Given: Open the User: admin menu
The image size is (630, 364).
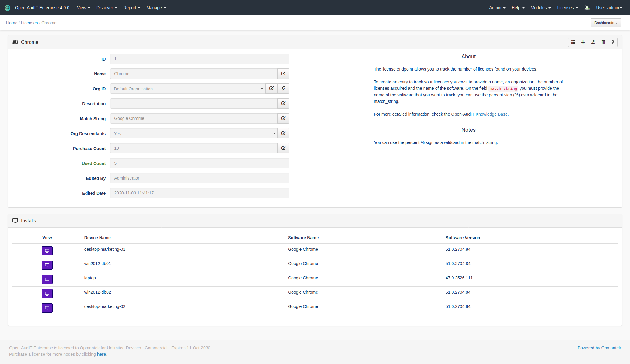Looking at the screenshot, I should (609, 8).
